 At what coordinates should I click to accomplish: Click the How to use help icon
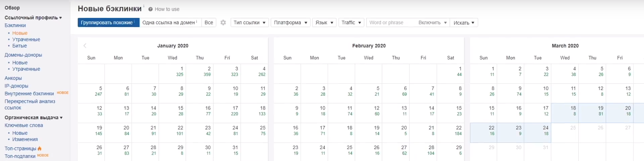pyautogui.click(x=150, y=9)
